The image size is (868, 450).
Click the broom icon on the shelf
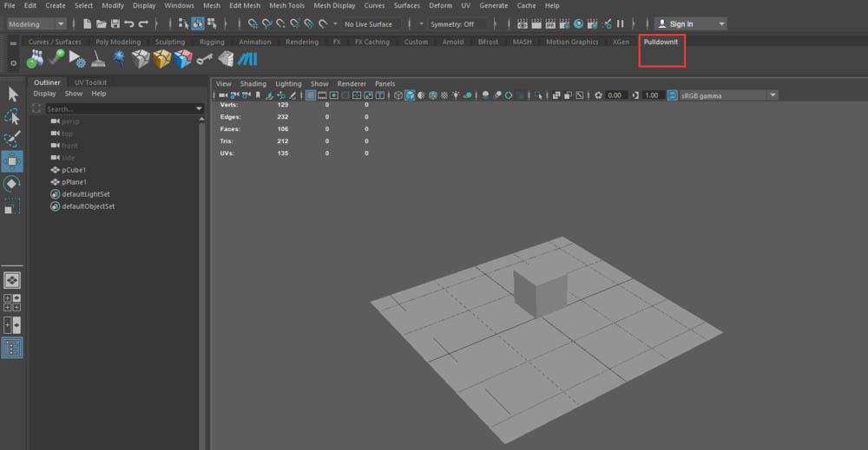click(98, 59)
